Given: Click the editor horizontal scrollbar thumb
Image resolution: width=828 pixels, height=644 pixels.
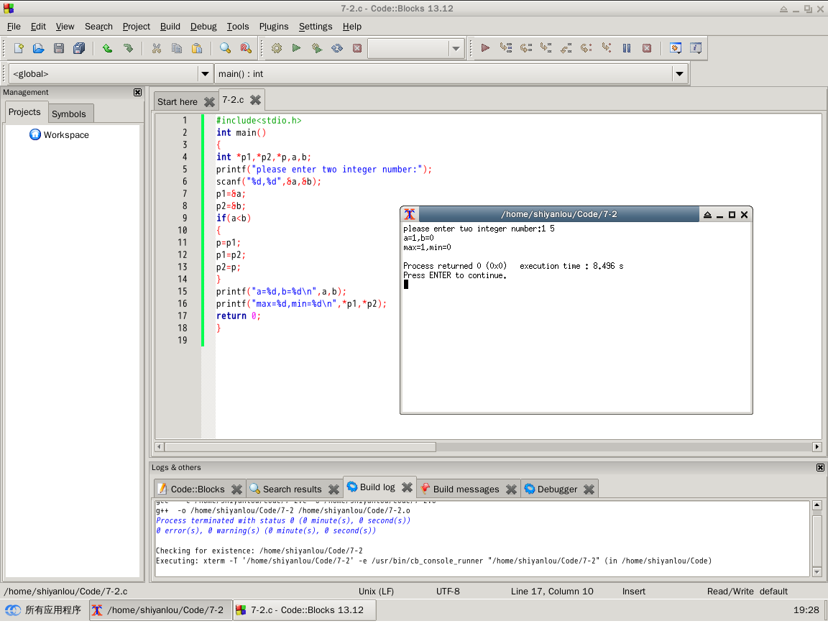Looking at the screenshot, I should pyautogui.click(x=300, y=447).
